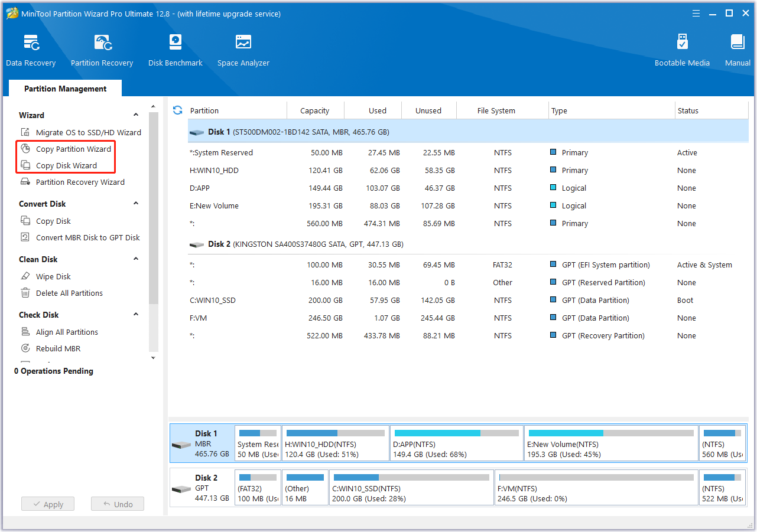Screen dimensions: 757x532
Task: Click the Copy Partition Wizard icon
Action: point(25,149)
